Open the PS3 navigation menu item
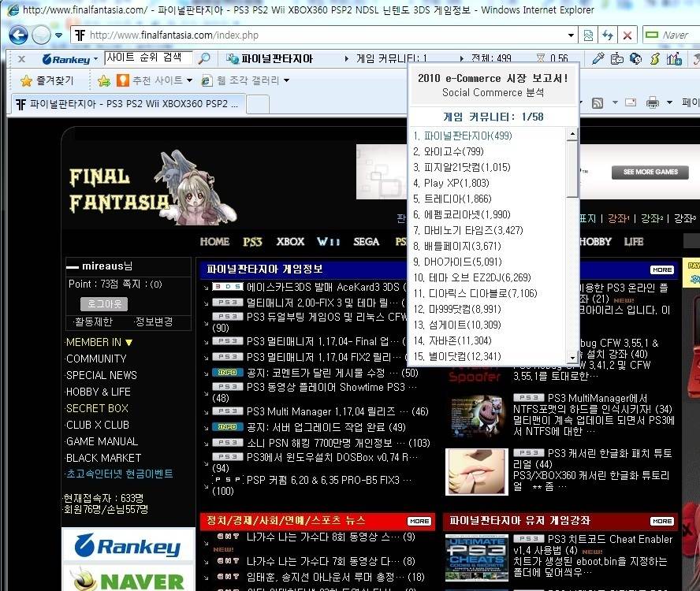 point(253,241)
